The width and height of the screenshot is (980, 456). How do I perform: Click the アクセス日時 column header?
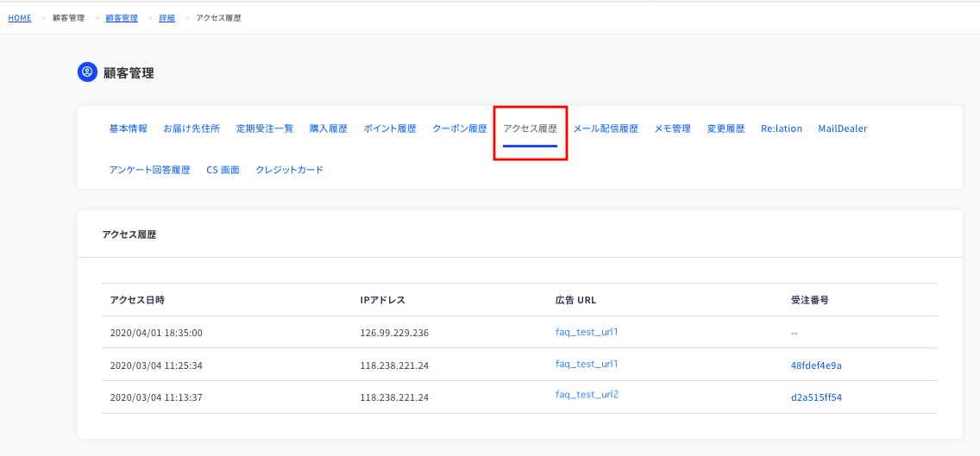tap(137, 300)
